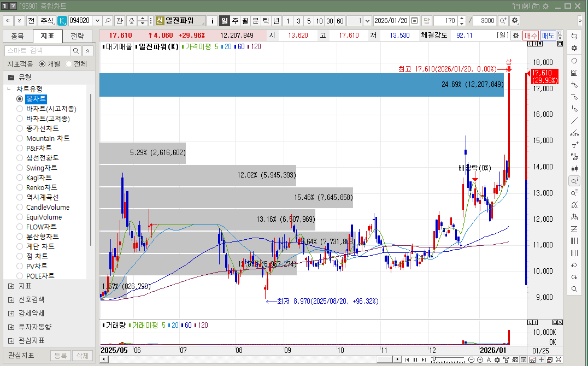Click the letter A icon at chart bottom
Viewport: 588px width, 366px height.
(x=489, y=359)
